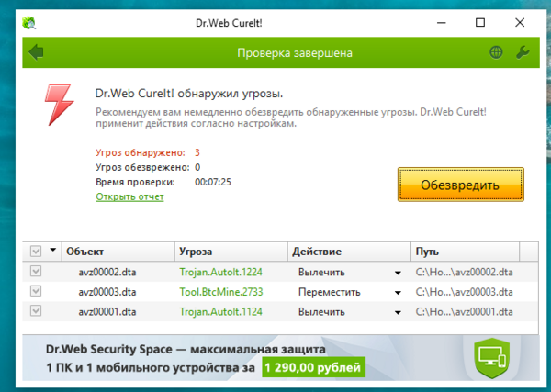Click path C:\Ho...\avz00001.dta

coord(464,312)
